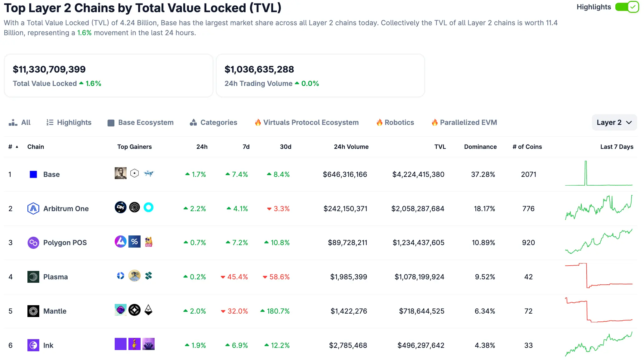This screenshot has width=644, height=360.
Task: Switch to the Base Ecosystem tab
Action: tap(141, 123)
